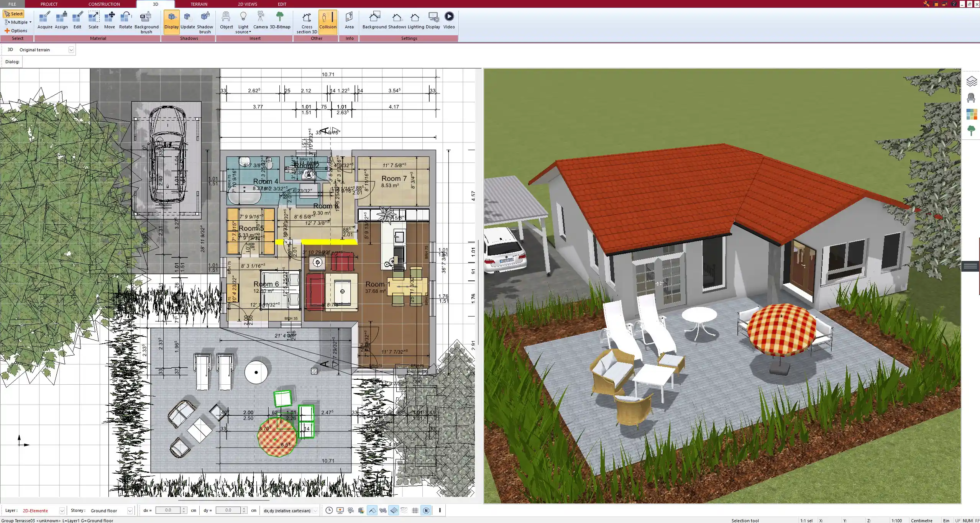Open the FILE menu
980x523 pixels.
click(x=12, y=4)
